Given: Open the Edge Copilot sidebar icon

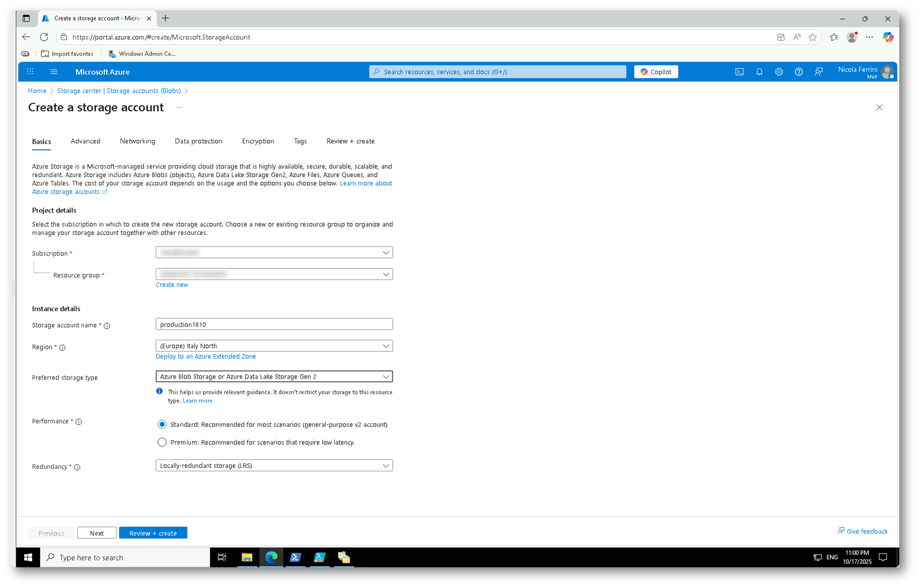Looking at the screenshot, I should 888,37.
